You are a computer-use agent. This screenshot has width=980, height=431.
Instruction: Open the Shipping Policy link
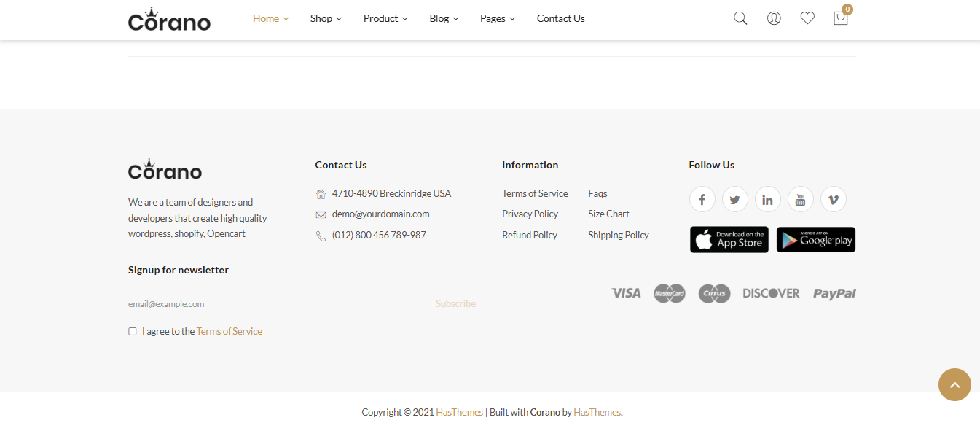pyautogui.click(x=618, y=235)
